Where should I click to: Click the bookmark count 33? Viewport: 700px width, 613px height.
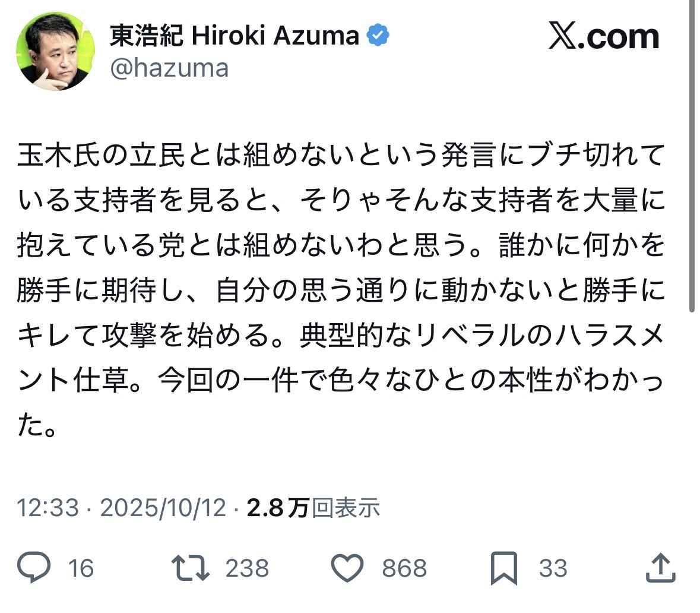[x=553, y=568]
